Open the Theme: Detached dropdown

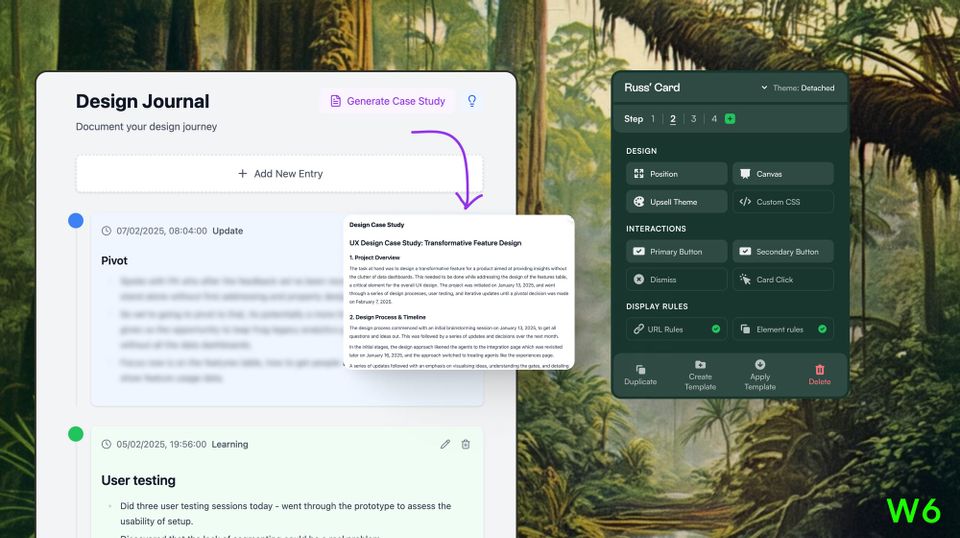[798, 88]
